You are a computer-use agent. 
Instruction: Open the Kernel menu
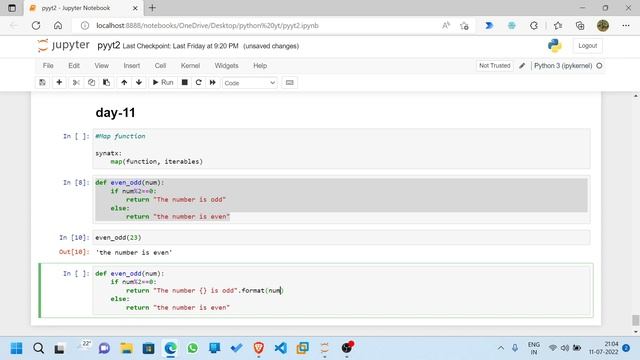pos(190,66)
